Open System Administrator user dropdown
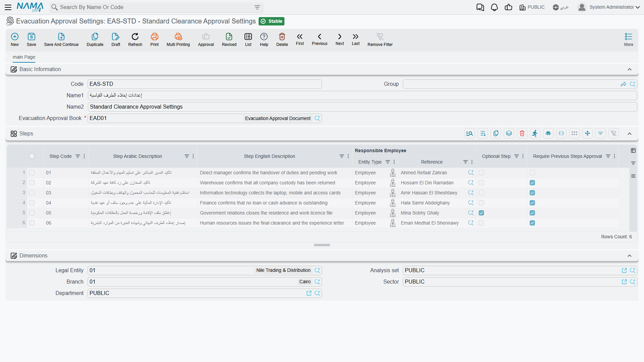Screen dimensions: 644x362 point(609,7)
